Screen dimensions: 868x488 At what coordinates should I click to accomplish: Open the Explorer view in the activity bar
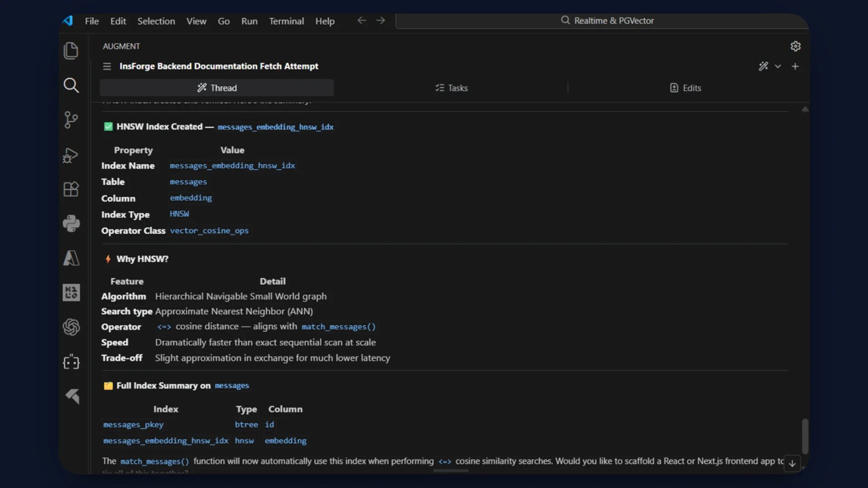(x=71, y=51)
